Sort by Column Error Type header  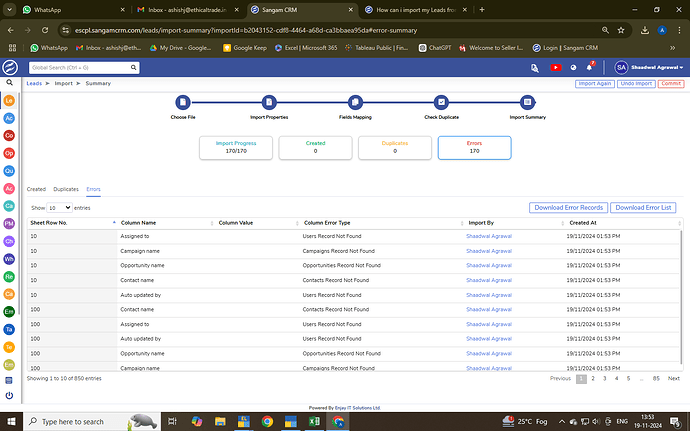pos(382,223)
